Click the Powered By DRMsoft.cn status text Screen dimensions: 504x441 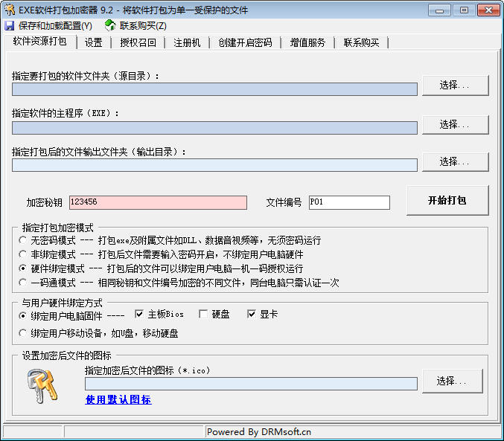(259, 432)
